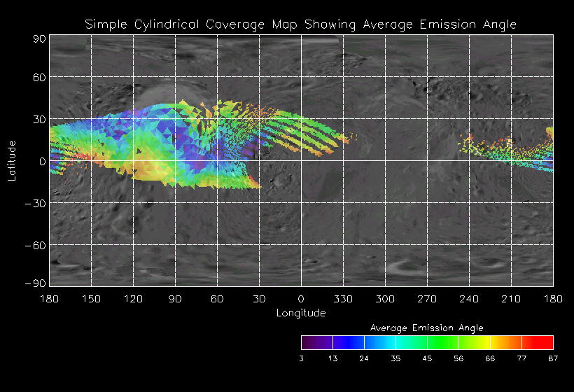The width and height of the screenshot is (574, 392).
Task: Click the yellow-green legend segment 56–66
Action: (x=475, y=342)
